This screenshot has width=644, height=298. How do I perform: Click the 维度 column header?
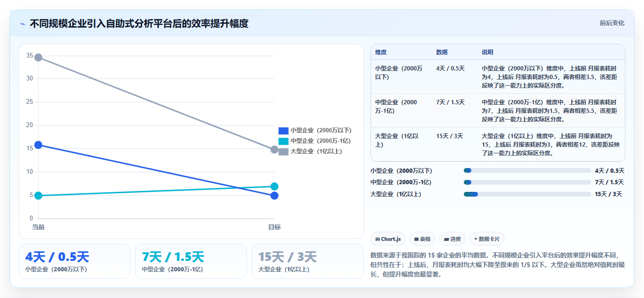pos(381,52)
